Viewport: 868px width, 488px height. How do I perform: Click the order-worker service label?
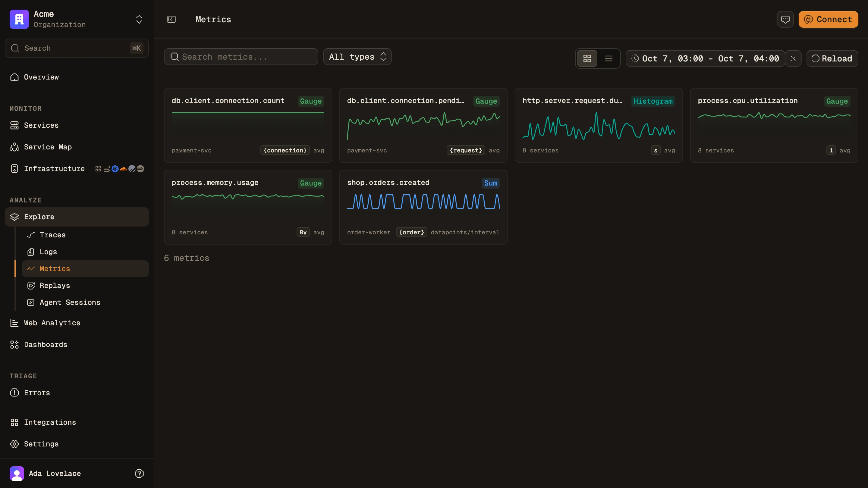coord(369,232)
